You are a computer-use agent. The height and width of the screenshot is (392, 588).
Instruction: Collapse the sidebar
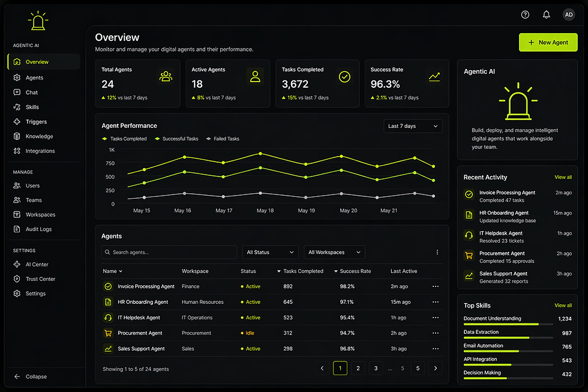click(31, 376)
